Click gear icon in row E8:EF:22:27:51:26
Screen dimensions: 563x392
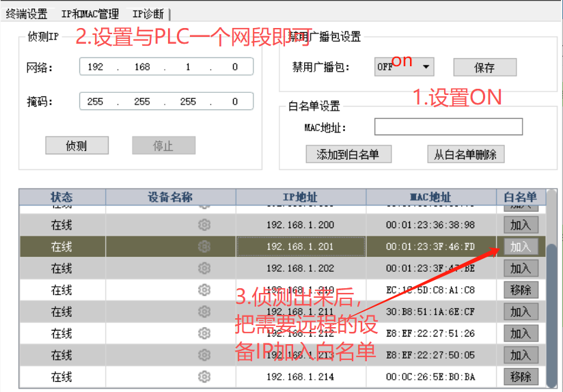click(x=204, y=333)
